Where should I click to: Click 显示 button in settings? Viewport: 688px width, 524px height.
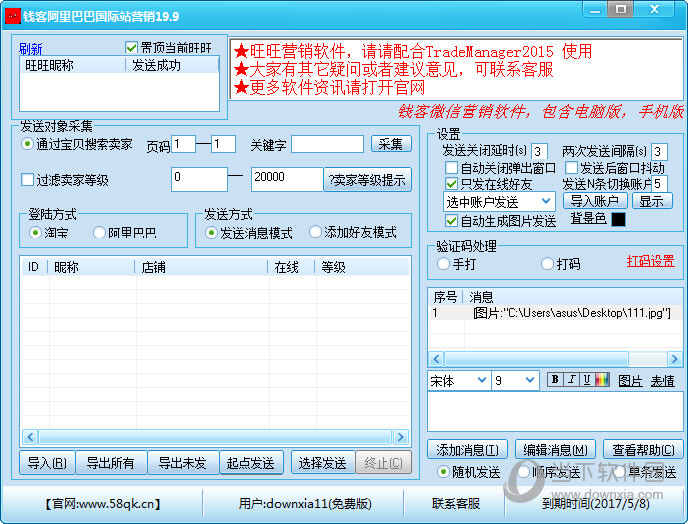(x=652, y=201)
